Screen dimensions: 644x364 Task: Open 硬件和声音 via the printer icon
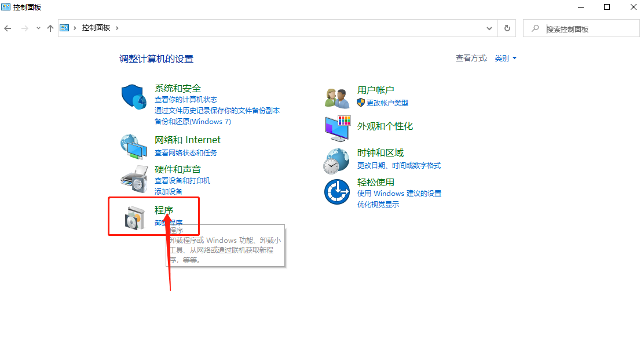click(x=134, y=179)
